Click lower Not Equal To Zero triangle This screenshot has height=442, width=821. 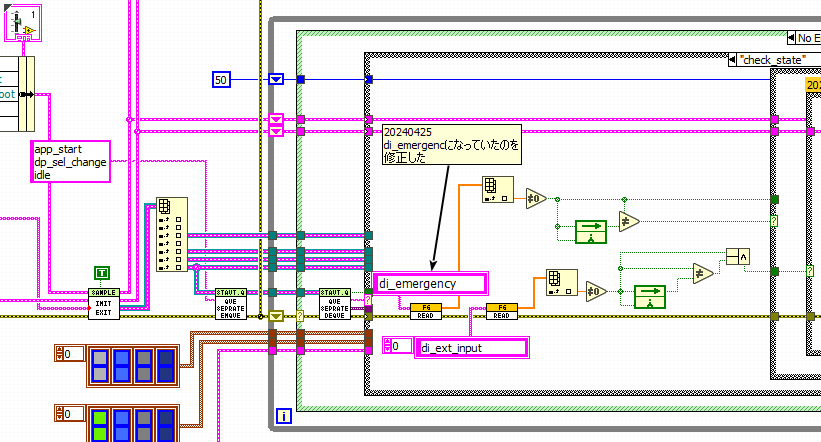596,292
